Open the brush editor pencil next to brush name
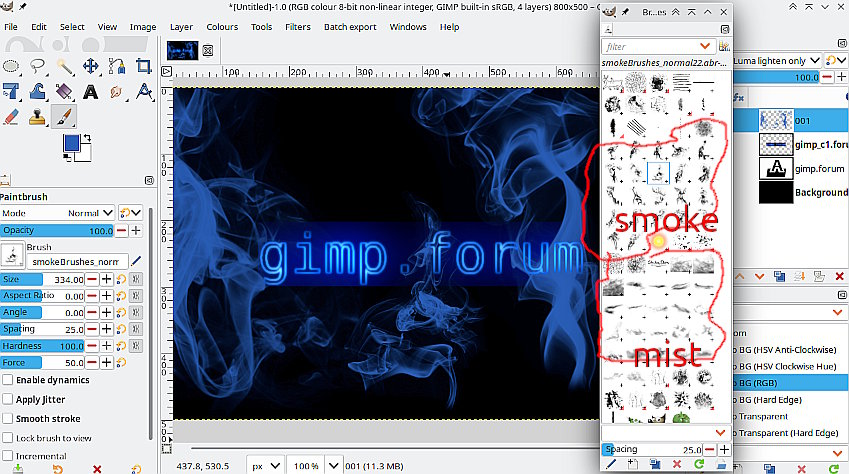The width and height of the screenshot is (849, 474). [x=136, y=262]
